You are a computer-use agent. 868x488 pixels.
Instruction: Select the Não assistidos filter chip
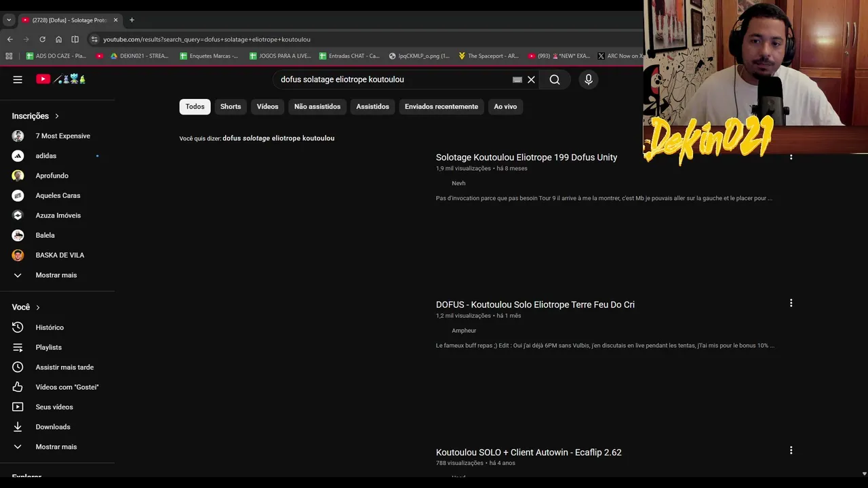point(317,106)
